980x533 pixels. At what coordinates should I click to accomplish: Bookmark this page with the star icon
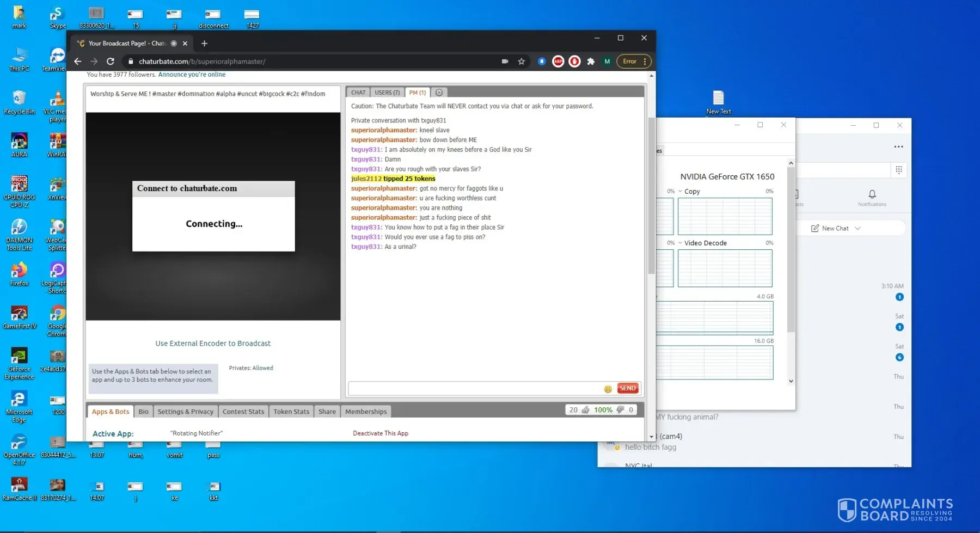pos(522,62)
